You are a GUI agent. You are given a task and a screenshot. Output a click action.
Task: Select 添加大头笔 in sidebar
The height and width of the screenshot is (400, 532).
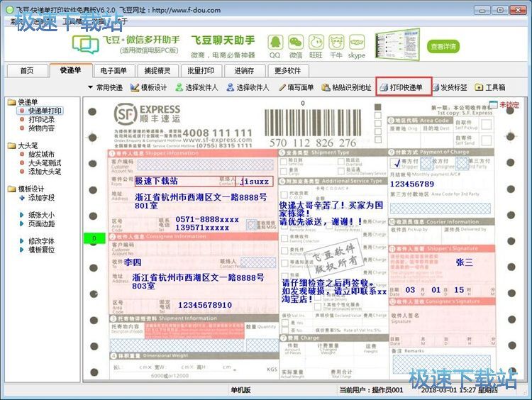40,172
